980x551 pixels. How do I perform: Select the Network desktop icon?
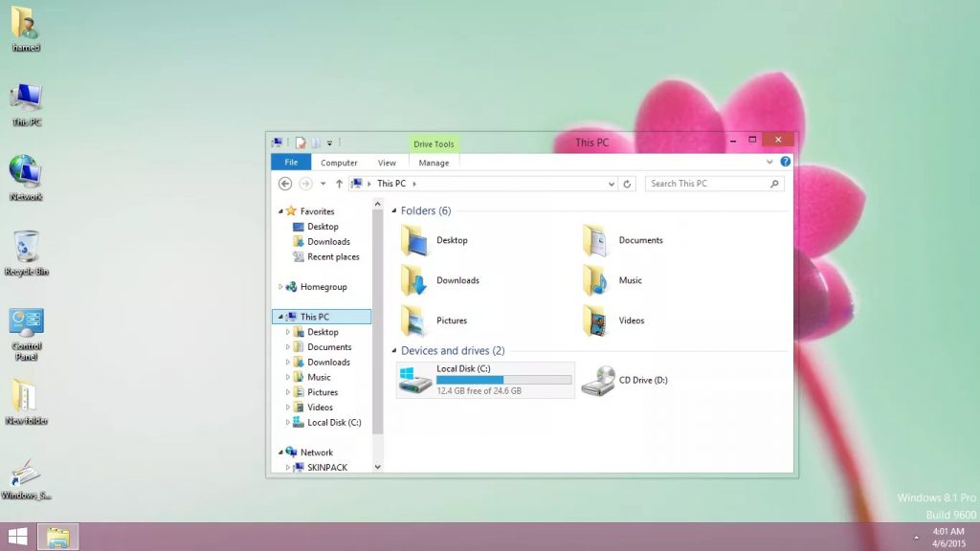(26, 178)
